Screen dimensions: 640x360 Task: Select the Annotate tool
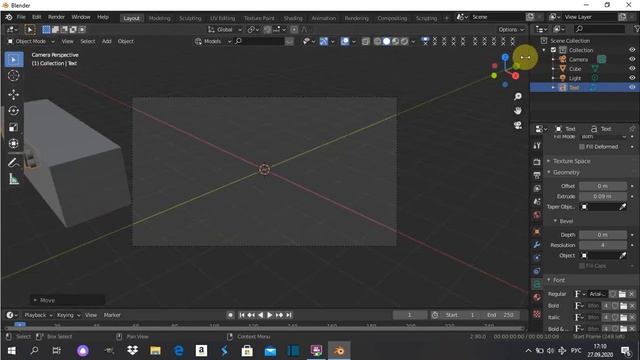[13, 163]
